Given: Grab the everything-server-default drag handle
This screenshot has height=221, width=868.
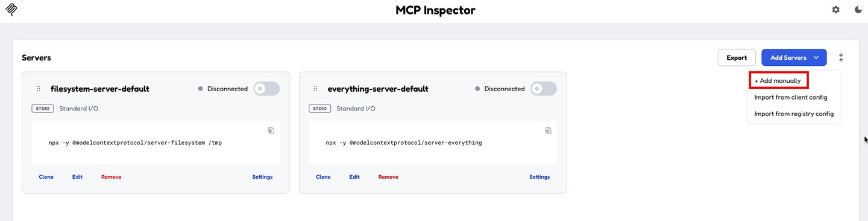Looking at the screenshot, I should tap(315, 89).
